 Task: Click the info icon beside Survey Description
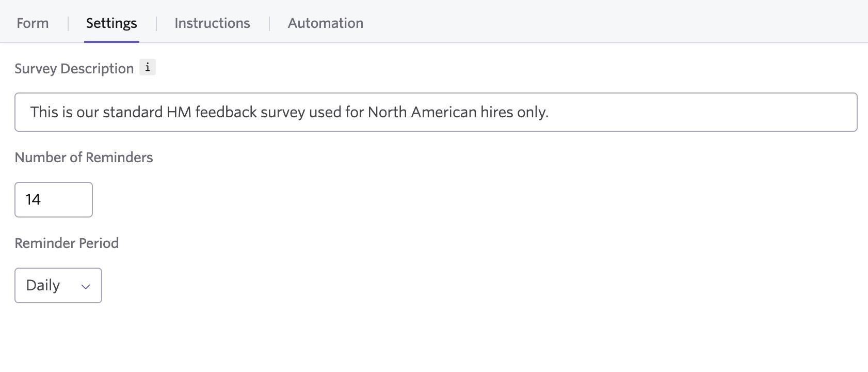(x=148, y=68)
